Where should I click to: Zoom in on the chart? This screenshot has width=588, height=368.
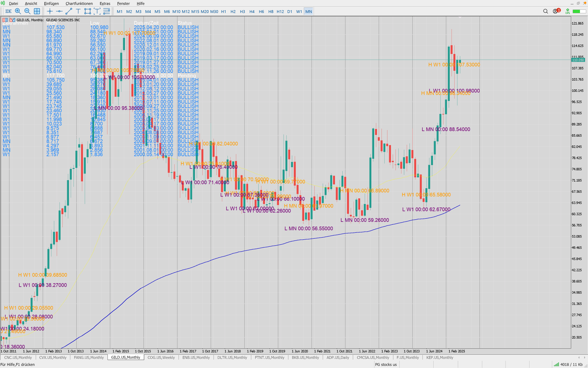[18, 12]
